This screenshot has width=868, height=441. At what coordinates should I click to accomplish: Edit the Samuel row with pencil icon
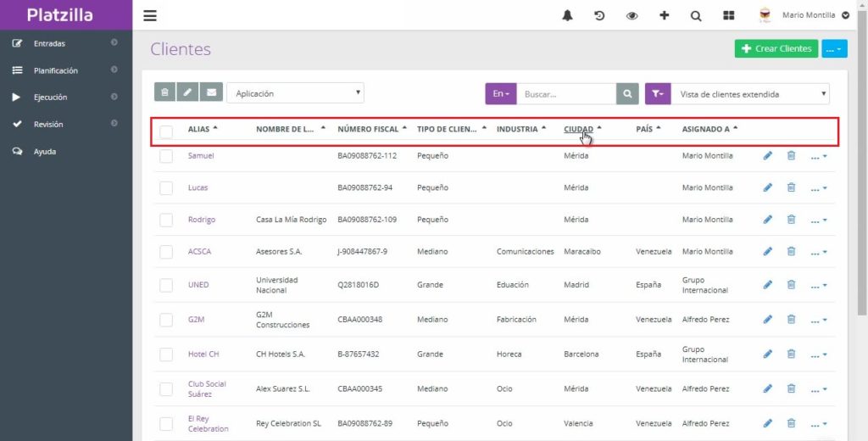(768, 156)
